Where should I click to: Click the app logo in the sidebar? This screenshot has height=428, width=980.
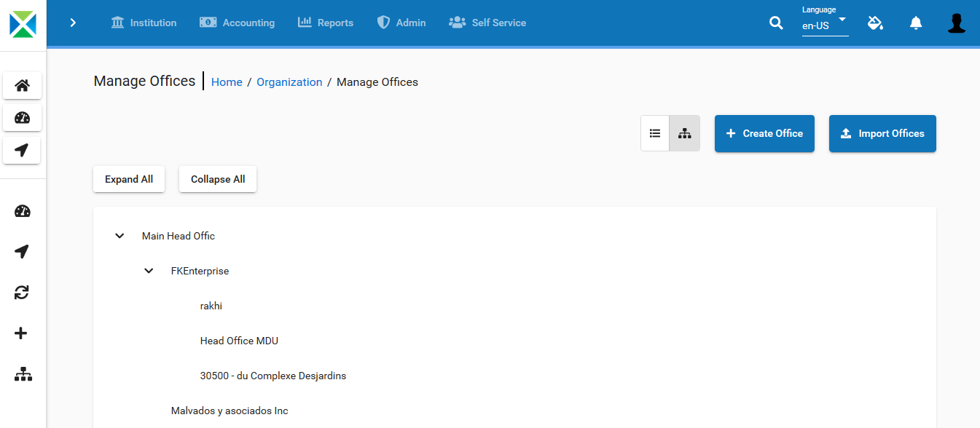[23, 23]
